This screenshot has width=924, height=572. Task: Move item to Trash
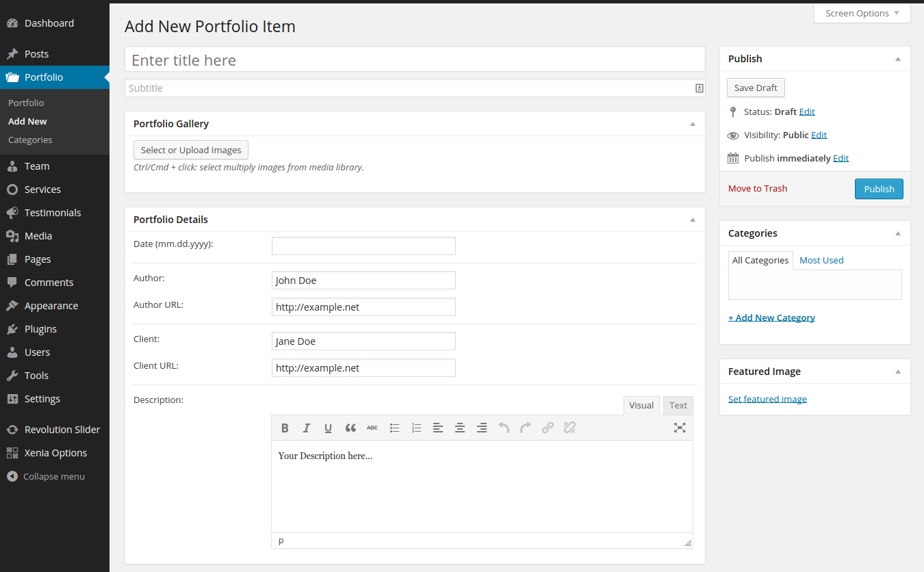pyautogui.click(x=758, y=188)
